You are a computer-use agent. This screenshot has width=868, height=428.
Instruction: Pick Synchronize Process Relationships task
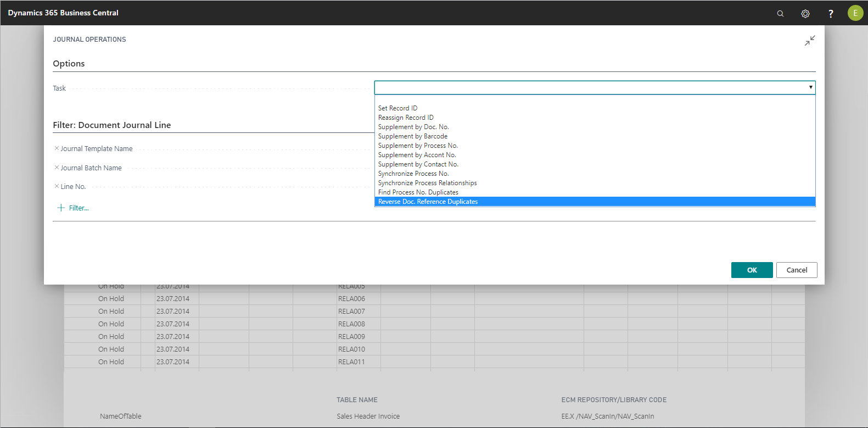click(x=427, y=183)
